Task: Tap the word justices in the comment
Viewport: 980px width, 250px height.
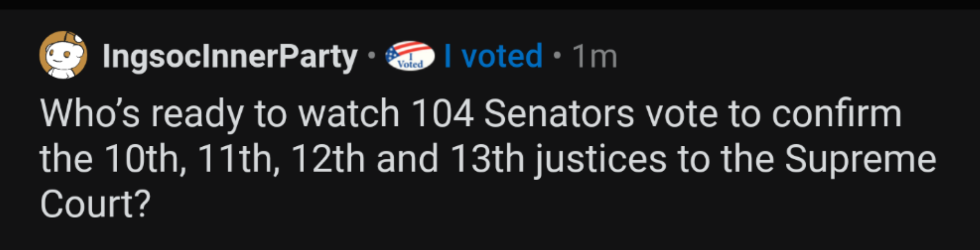Action: click(601, 160)
